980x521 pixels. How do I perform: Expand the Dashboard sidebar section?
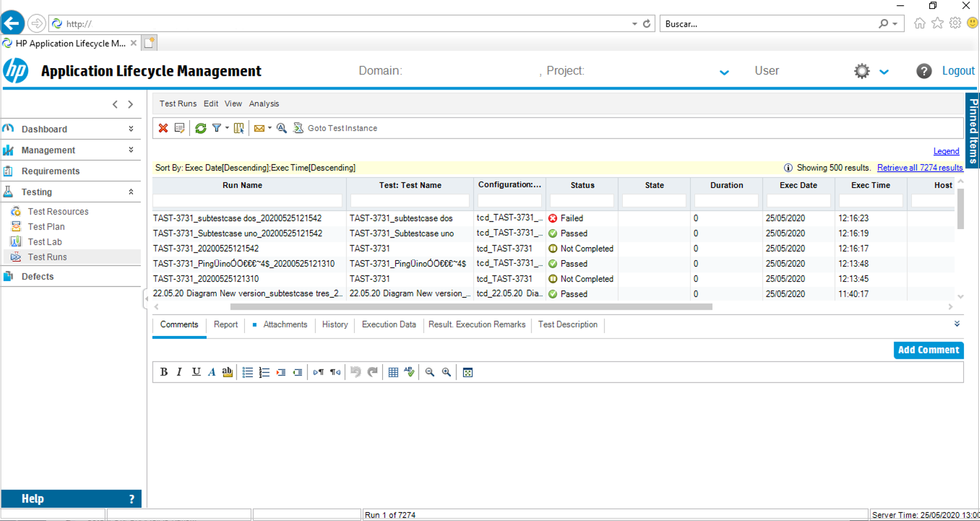131,129
